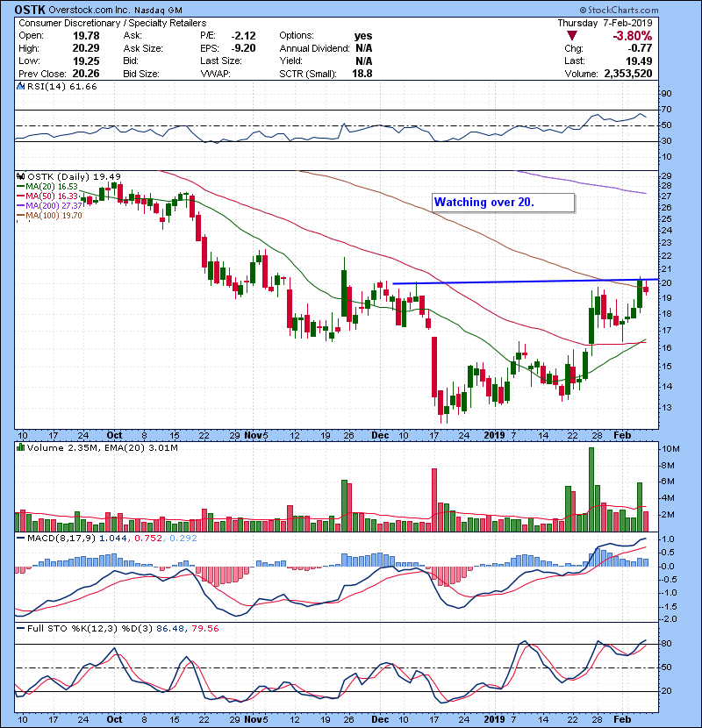Click the 90 label on RSI axis
The height and width of the screenshot is (728, 702).
coord(666,94)
